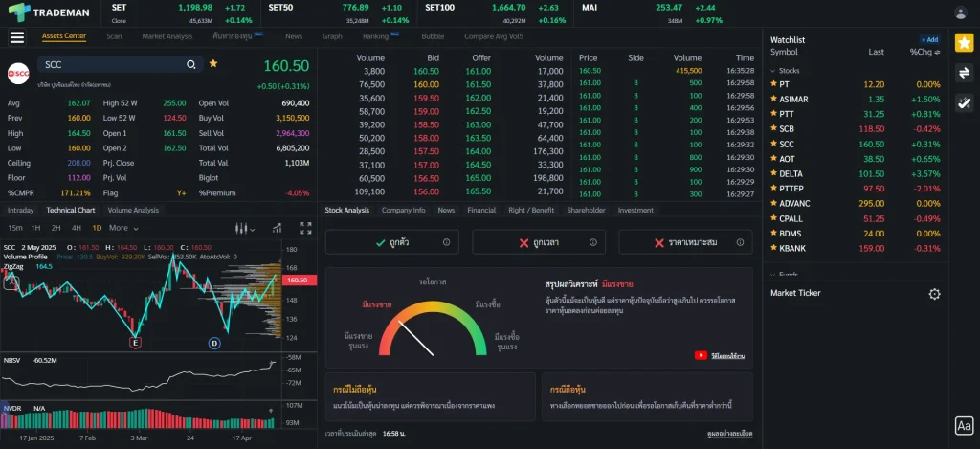Open the Company Info tab
The height and width of the screenshot is (449, 980).
click(x=403, y=210)
